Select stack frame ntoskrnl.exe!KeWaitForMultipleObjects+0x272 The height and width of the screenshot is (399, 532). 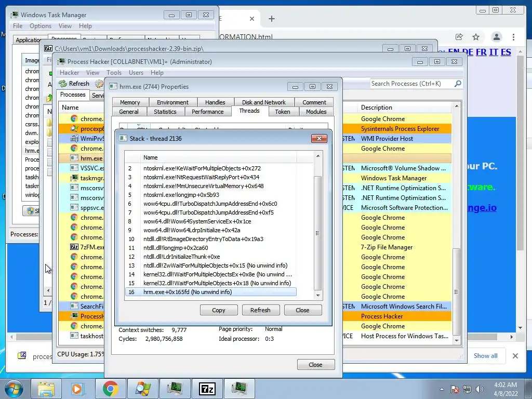(x=211, y=168)
